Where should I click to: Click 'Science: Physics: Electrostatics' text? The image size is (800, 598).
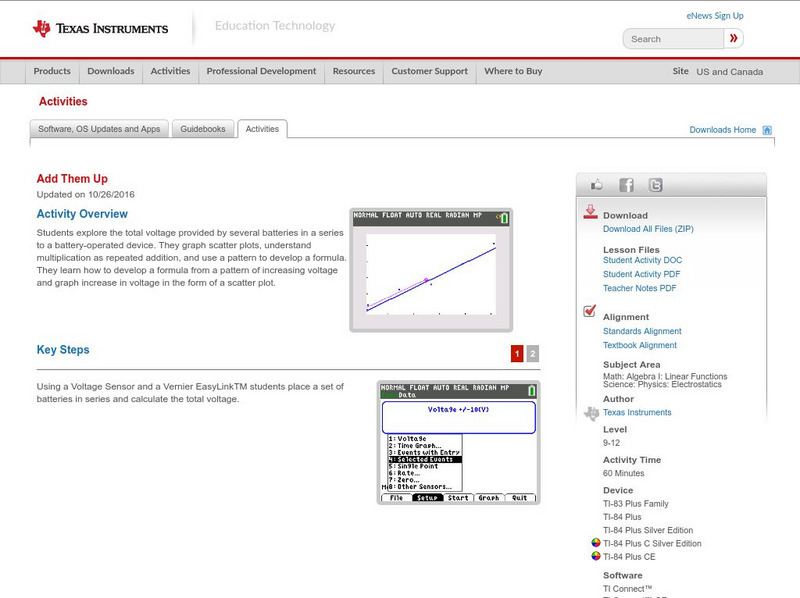tap(662, 384)
